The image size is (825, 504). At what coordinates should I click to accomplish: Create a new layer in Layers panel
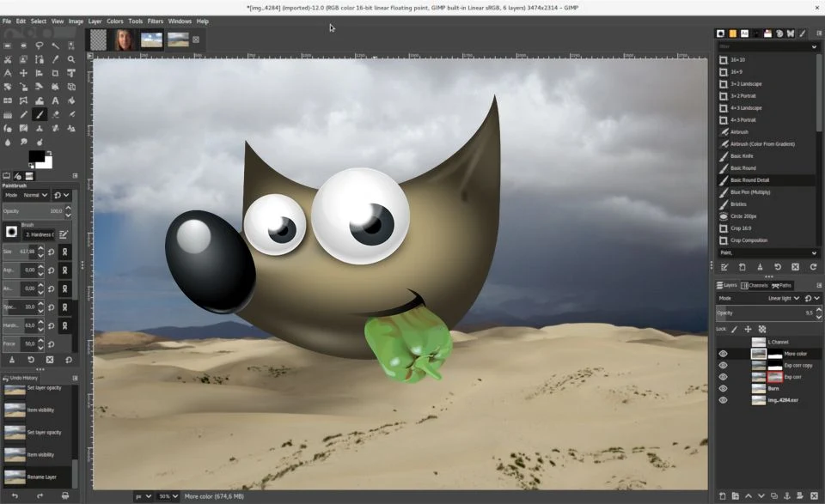pyautogui.click(x=723, y=495)
